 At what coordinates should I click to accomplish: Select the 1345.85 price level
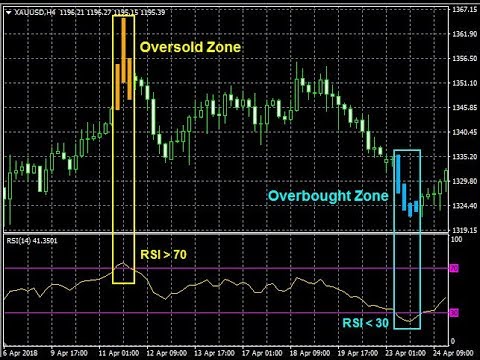(x=464, y=107)
